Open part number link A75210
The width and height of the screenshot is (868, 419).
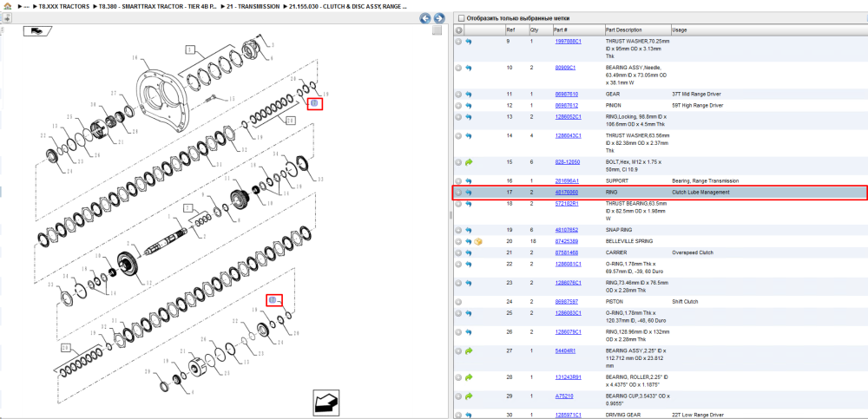point(564,396)
